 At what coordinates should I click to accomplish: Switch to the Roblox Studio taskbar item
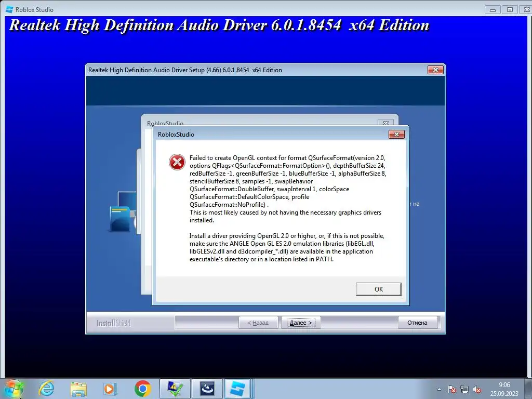click(238, 389)
